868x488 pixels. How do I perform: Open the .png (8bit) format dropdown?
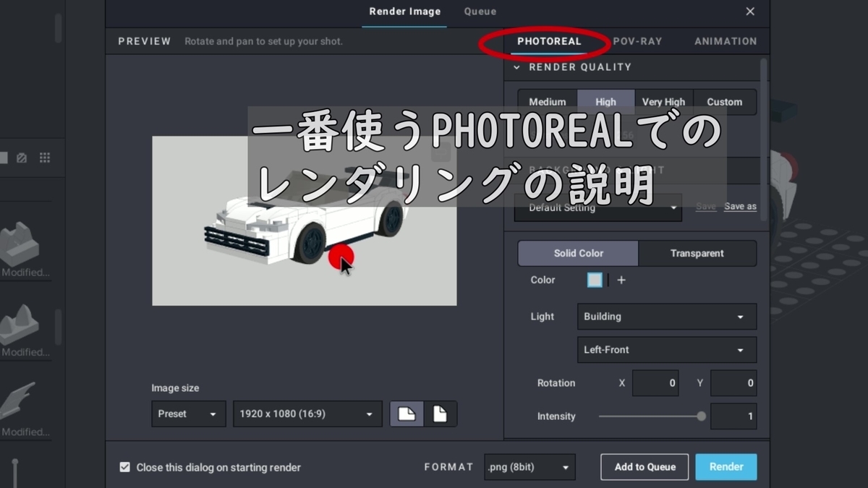click(x=530, y=467)
